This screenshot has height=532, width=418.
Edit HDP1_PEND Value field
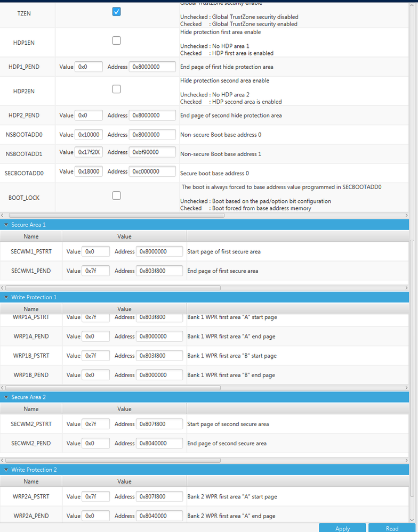click(x=89, y=67)
